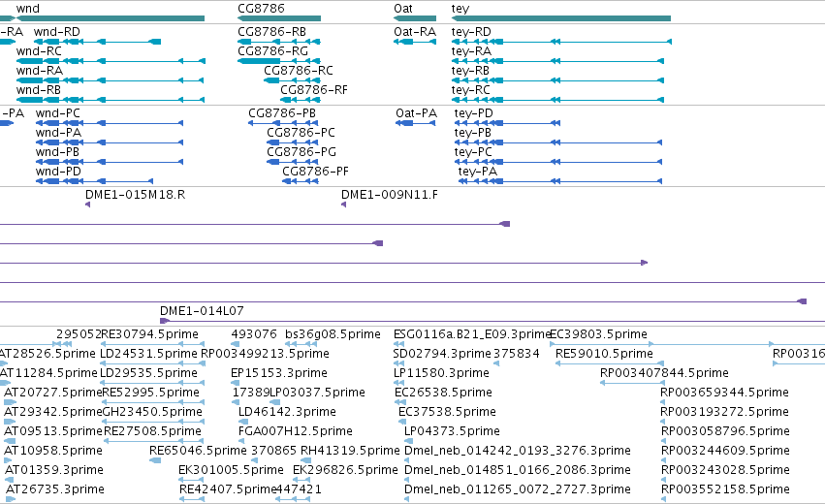Select protein CG8786-PC
This screenshot has width=825, height=504.
[x=301, y=133]
